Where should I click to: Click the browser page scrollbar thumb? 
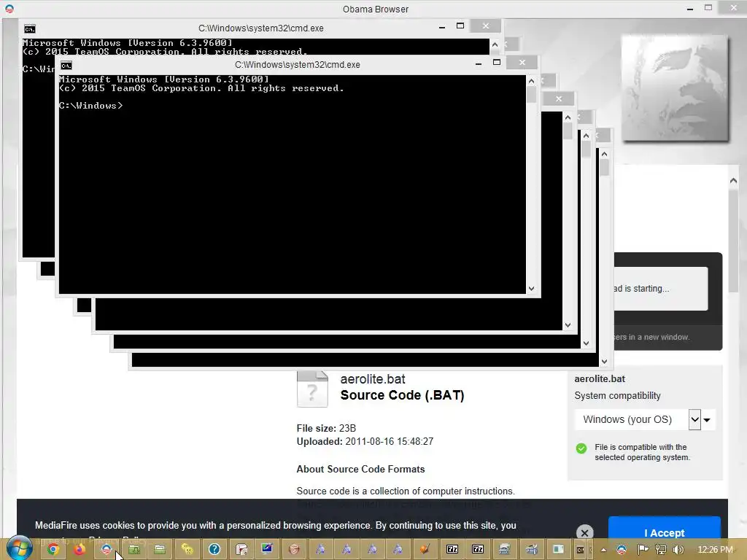pyautogui.click(x=733, y=241)
